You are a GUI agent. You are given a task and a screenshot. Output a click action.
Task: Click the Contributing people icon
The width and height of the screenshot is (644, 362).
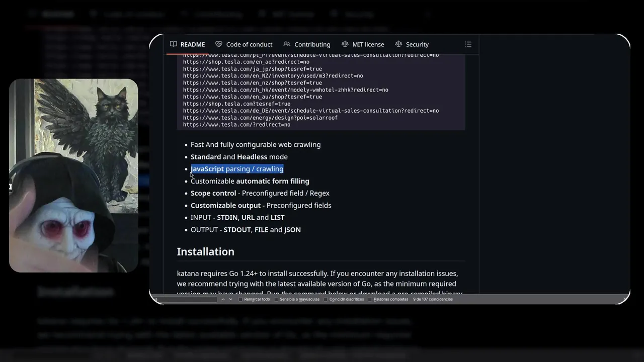[x=287, y=44]
